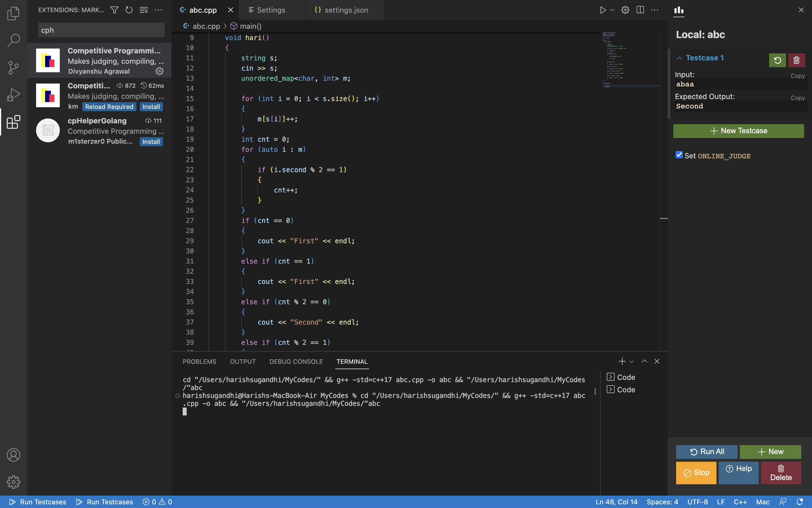Create a new terminal with plus icon

click(622, 361)
